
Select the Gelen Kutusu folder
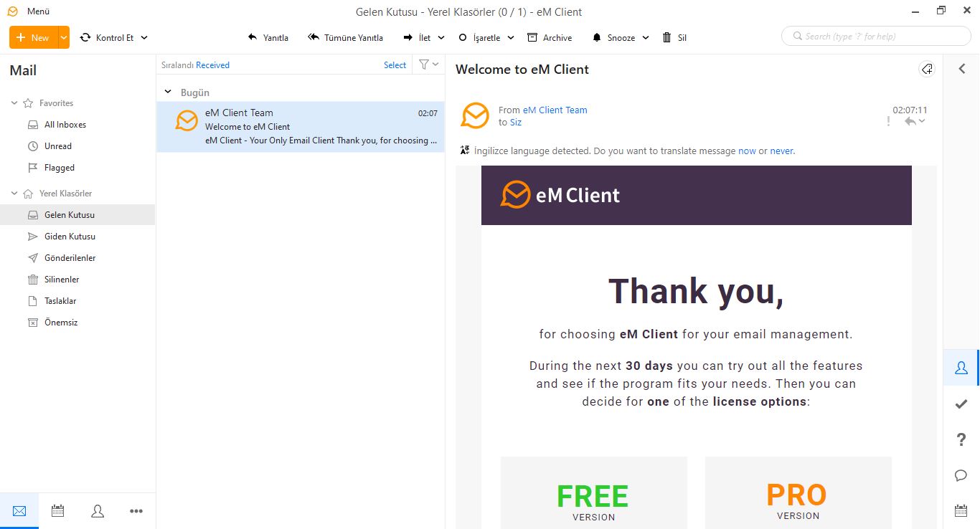pyautogui.click(x=77, y=215)
